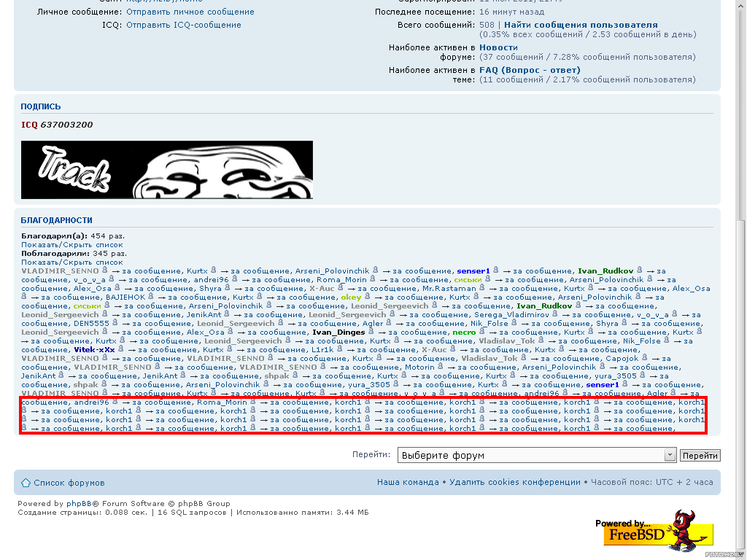Open okey user profile
The image size is (747, 560).
tap(351, 297)
